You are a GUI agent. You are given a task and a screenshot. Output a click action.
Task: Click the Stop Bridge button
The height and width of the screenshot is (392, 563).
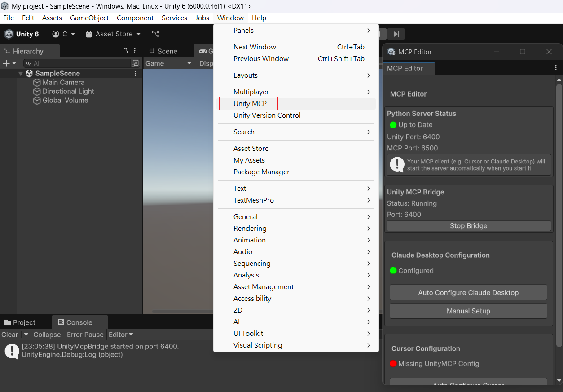coord(468,226)
